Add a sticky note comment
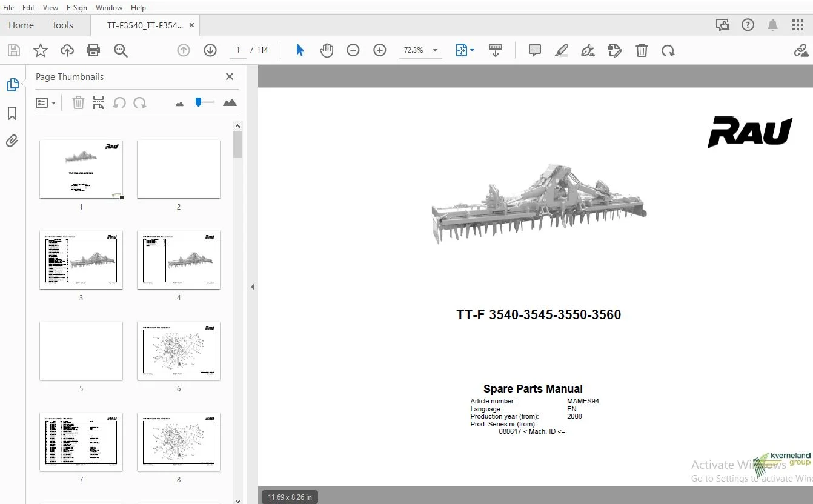The image size is (813, 504). [535, 50]
